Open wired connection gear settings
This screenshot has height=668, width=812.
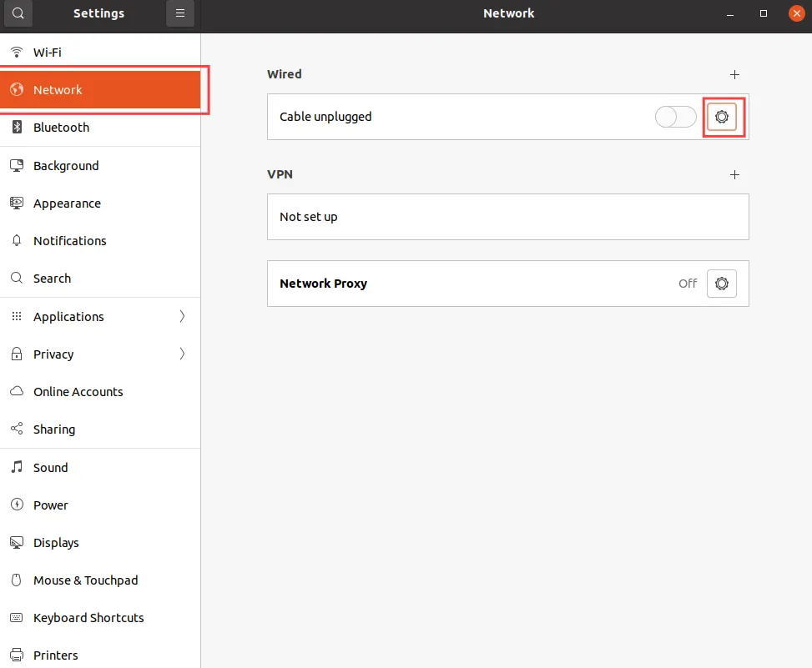pyautogui.click(x=722, y=117)
